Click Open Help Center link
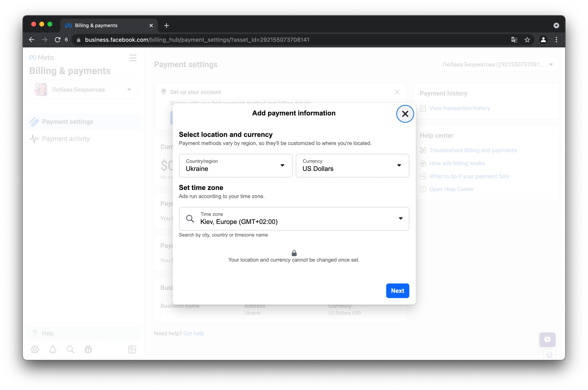This screenshot has height=390, width=588. [451, 189]
